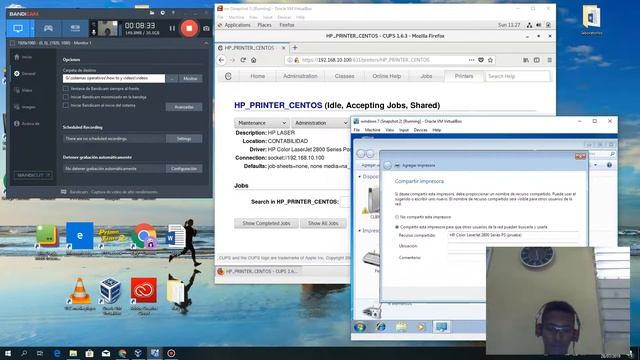Click the BANDICUT button in Bandicam
Screen dimensions: 640x360
tap(33, 175)
